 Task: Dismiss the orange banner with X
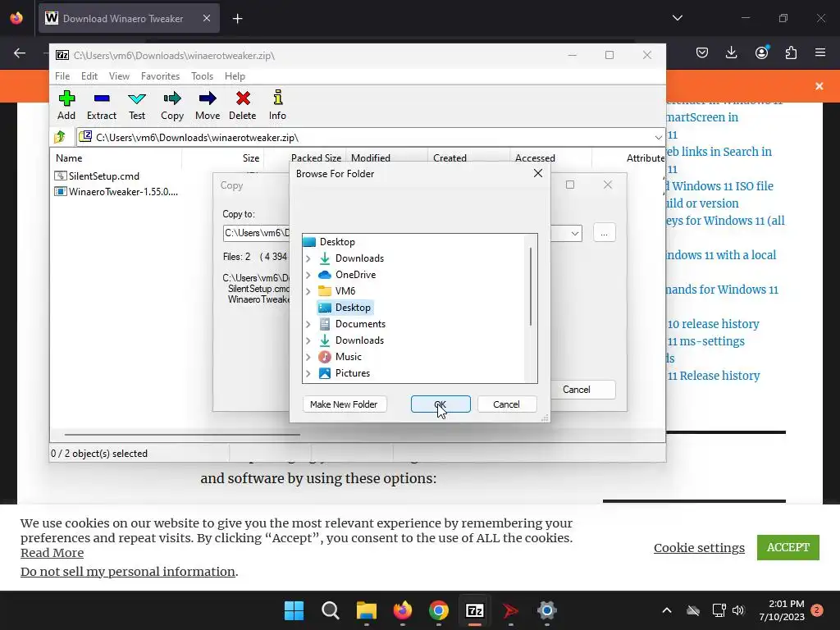point(819,85)
